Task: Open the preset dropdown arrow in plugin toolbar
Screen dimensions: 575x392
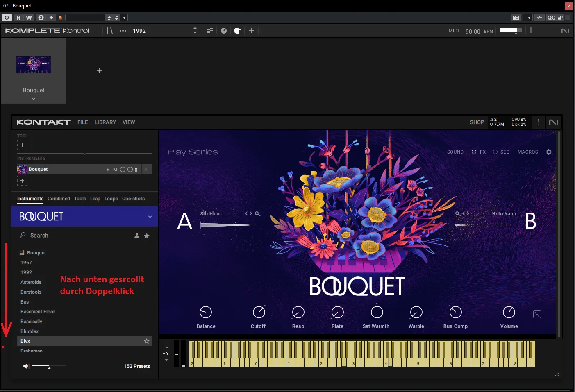Action: (125, 18)
